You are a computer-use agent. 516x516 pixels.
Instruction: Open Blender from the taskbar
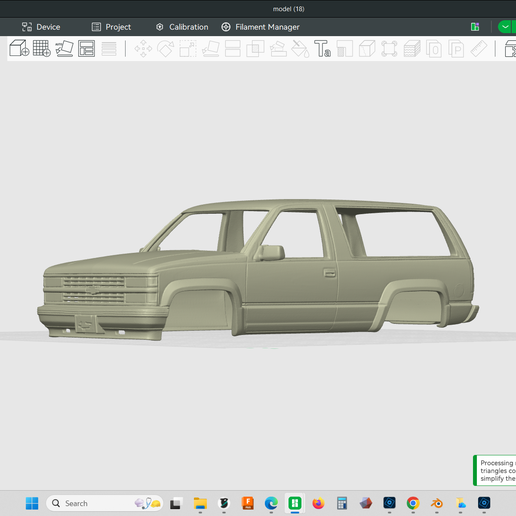coord(437,503)
